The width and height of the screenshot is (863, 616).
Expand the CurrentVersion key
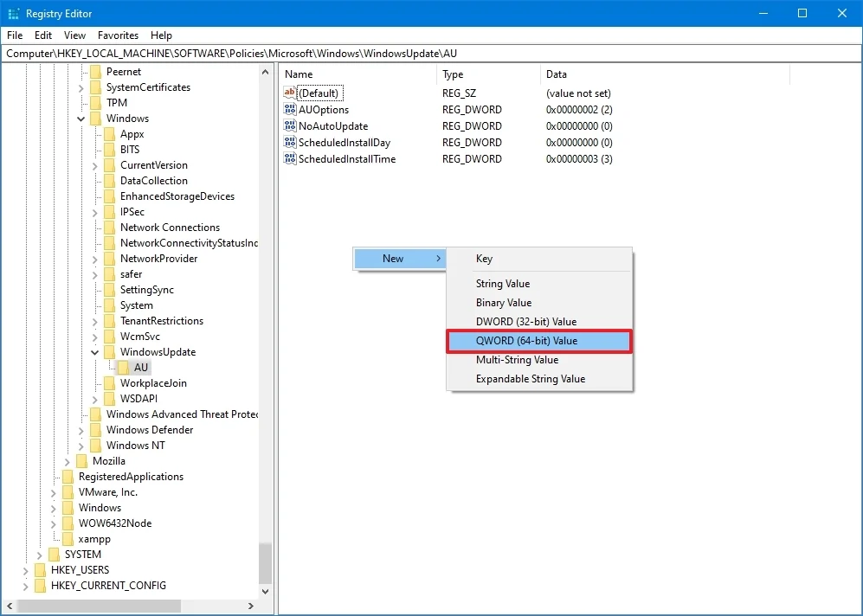pyautogui.click(x=94, y=165)
